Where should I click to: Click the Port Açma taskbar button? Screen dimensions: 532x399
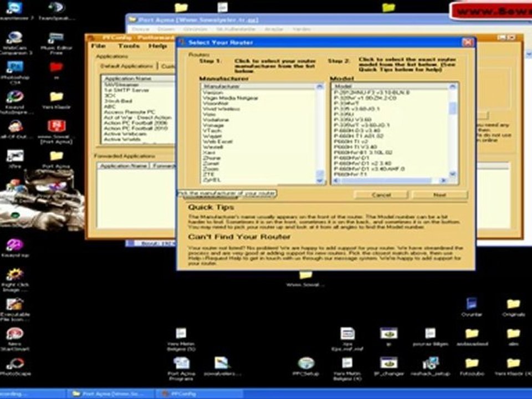click(110, 394)
